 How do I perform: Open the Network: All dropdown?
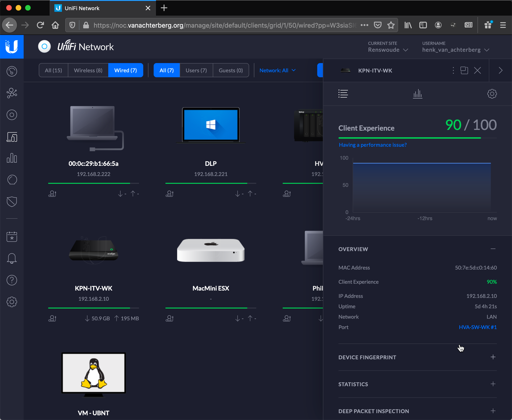(278, 70)
